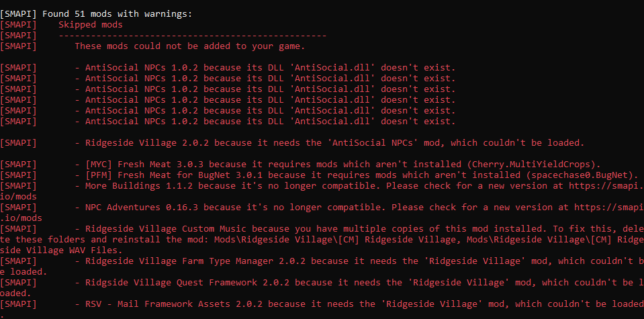Click the Ridgside Village Quest Framework line

[322, 287]
